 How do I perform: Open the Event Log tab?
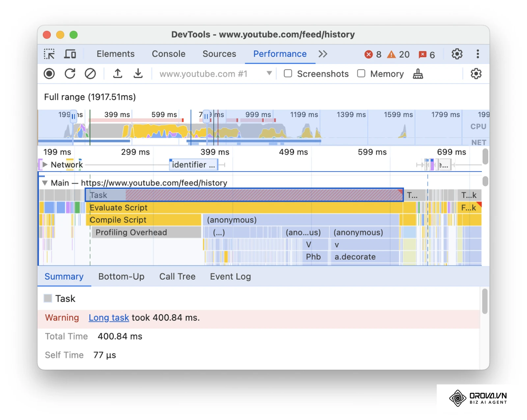231,277
